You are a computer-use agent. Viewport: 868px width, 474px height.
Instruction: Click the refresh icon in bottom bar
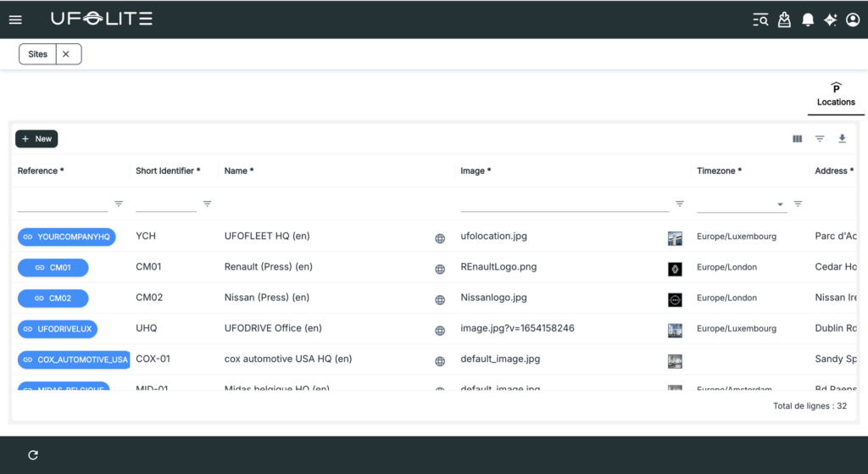point(33,455)
